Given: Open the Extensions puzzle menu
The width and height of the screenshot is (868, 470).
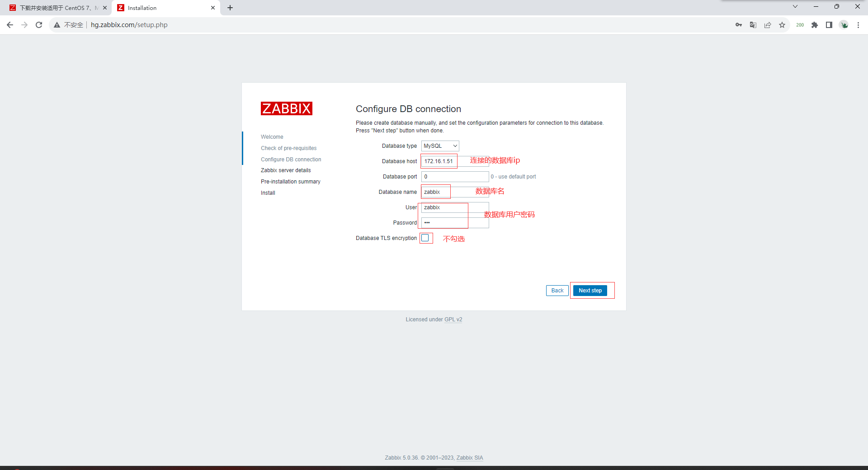Looking at the screenshot, I should 815,25.
